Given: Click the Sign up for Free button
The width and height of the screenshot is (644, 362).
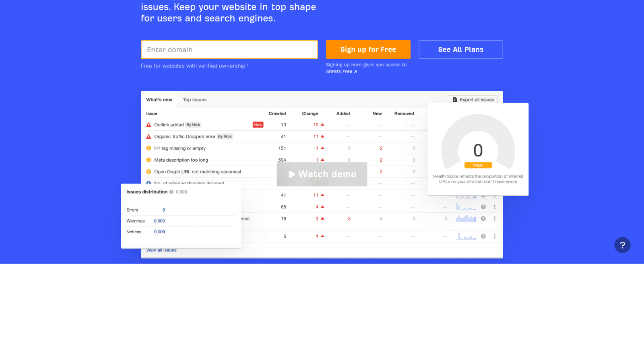Looking at the screenshot, I should pyautogui.click(x=368, y=49).
